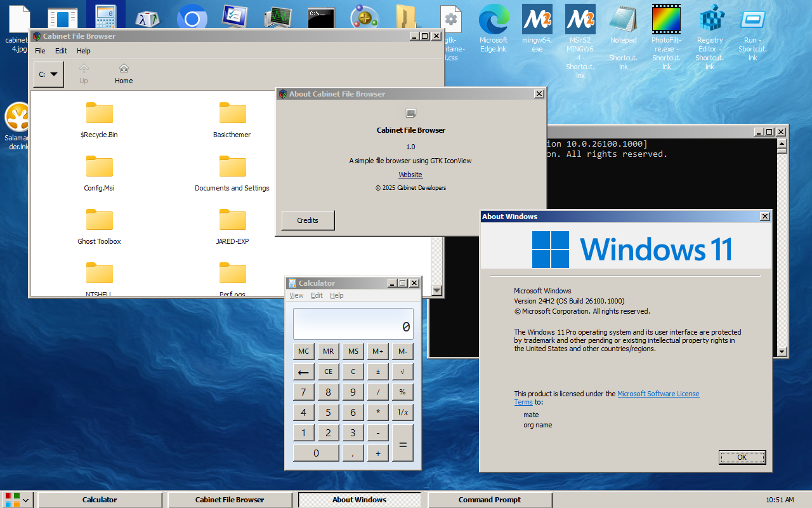Launch PhotoFiltre from its desktop shortcut
Viewport: 812px width, 508px height.
(x=666, y=19)
